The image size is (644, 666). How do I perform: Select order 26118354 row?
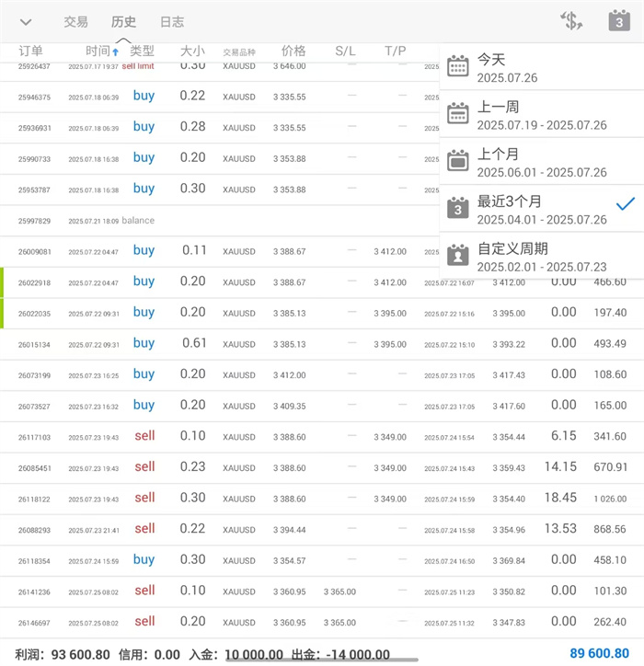pyautogui.click(x=322, y=560)
